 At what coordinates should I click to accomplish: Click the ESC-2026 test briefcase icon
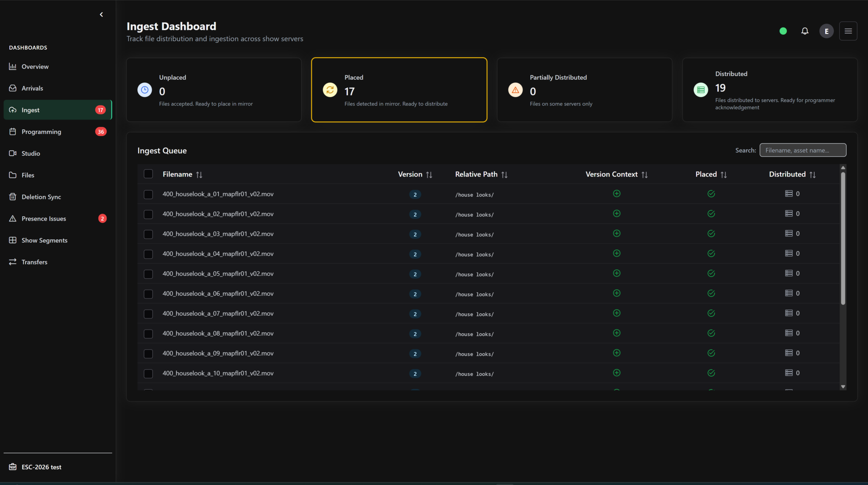[13, 467]
